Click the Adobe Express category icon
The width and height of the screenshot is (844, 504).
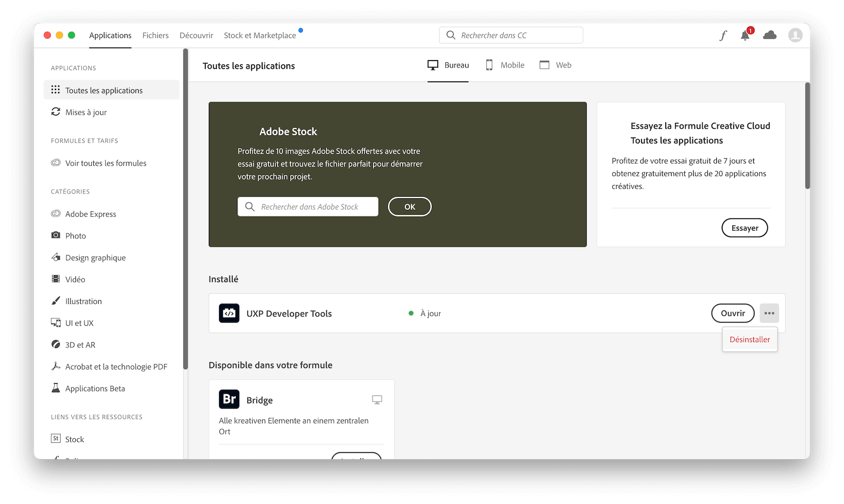(x=55, y=214)
